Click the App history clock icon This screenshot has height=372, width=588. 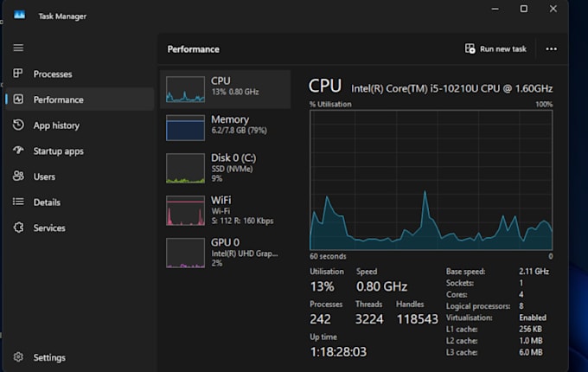18,125
